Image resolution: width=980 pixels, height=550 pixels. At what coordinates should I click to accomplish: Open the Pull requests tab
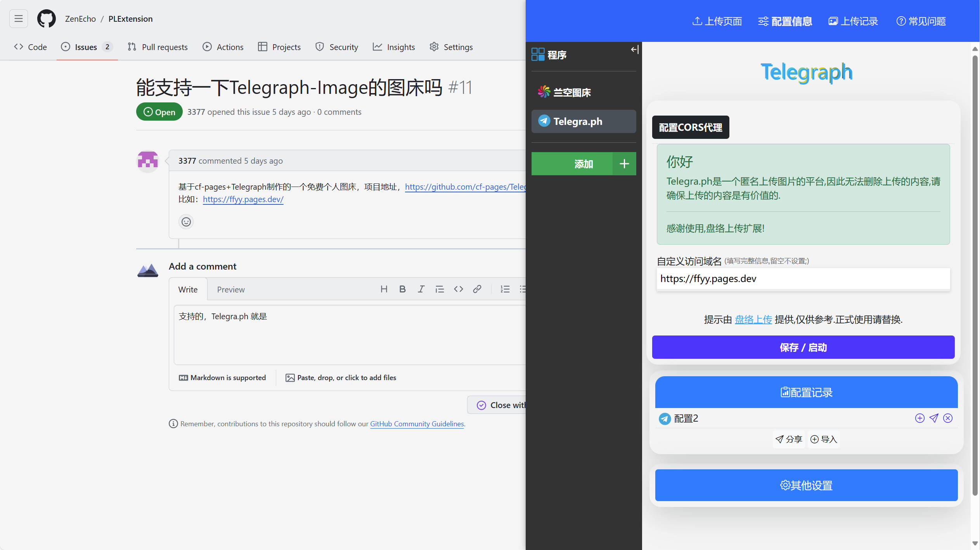point(158,47)
